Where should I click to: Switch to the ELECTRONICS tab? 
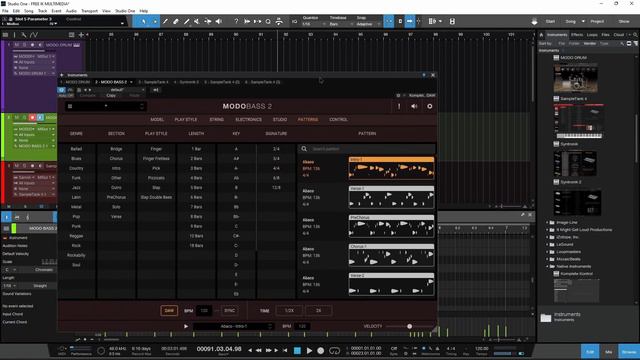(249, 120)
